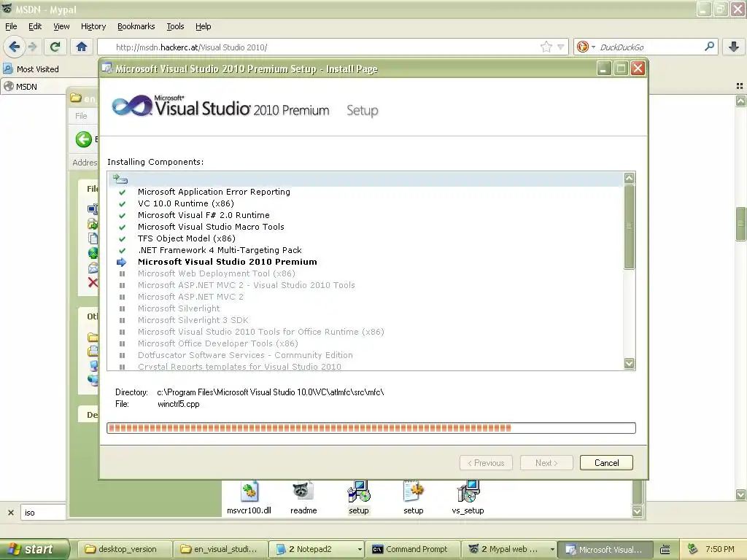Open the File menu in Mypal

point(11,26)
